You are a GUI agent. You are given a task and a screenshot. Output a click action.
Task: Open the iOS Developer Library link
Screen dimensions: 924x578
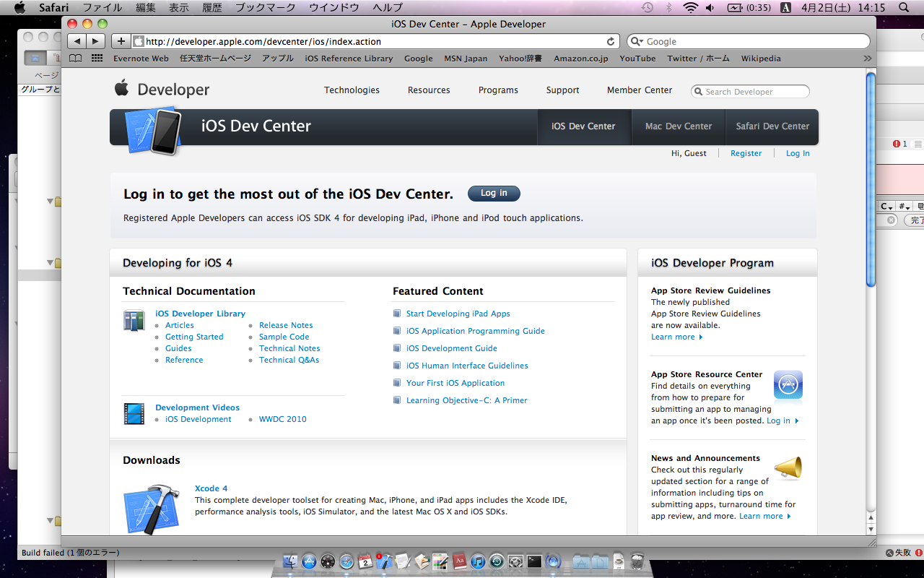[x=200, y=314]
